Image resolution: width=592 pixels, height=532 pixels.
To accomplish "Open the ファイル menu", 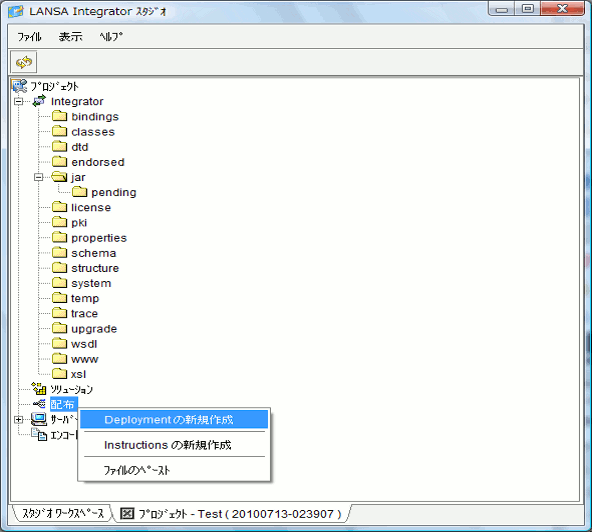I will click(x=29, y=37).
